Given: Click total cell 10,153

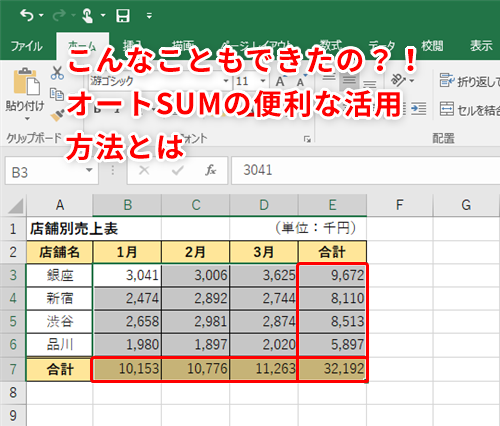Looking at the screenshot, I should [x=127, y=369].
